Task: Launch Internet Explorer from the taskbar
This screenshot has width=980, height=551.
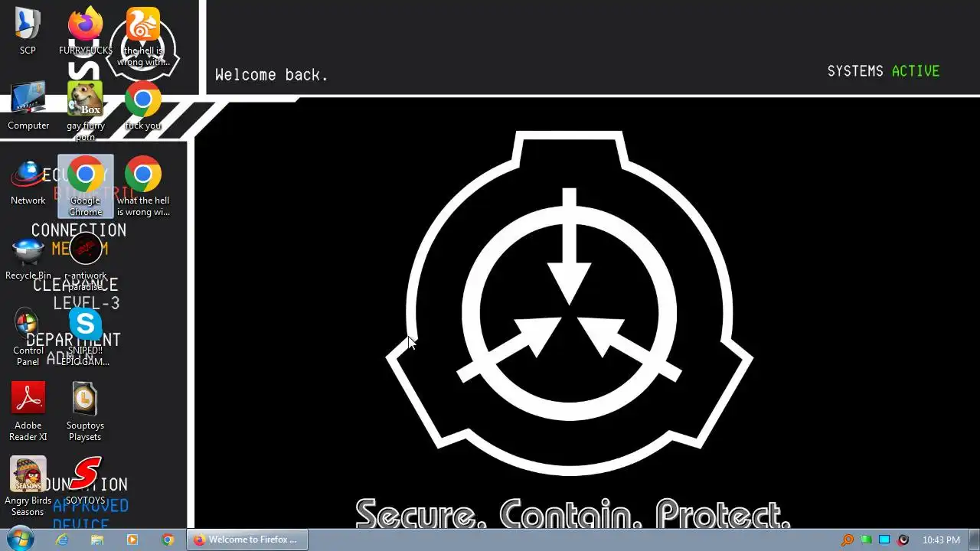Action: [62, 540]
